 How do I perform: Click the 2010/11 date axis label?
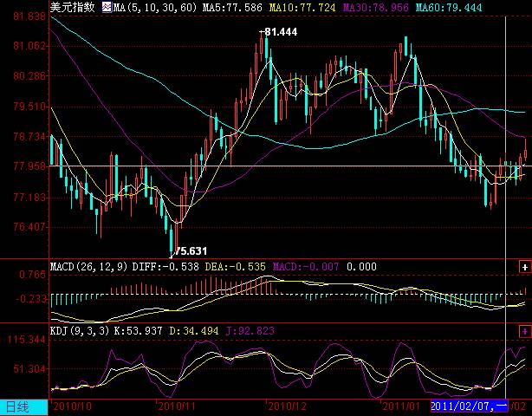pos(177,406)
